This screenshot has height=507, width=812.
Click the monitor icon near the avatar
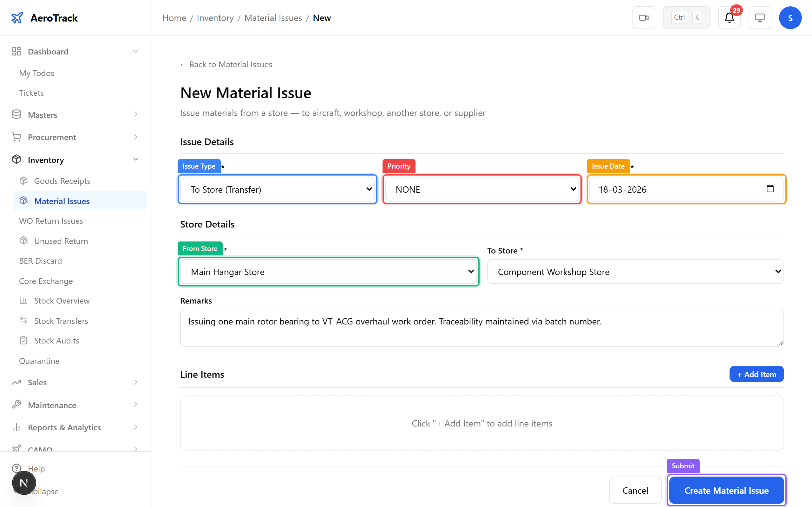pyautogui.click(x=760, y=17)
